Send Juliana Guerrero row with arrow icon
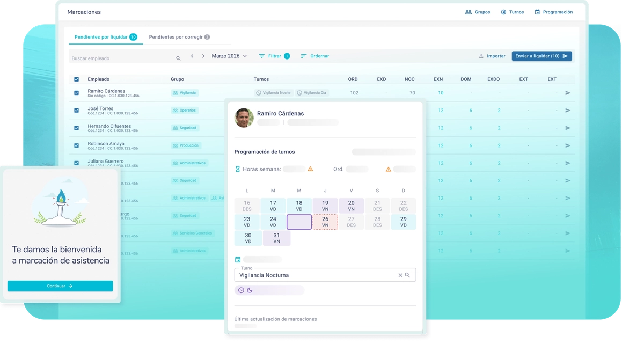Viewport: 644px width, 344px height. 568,163
